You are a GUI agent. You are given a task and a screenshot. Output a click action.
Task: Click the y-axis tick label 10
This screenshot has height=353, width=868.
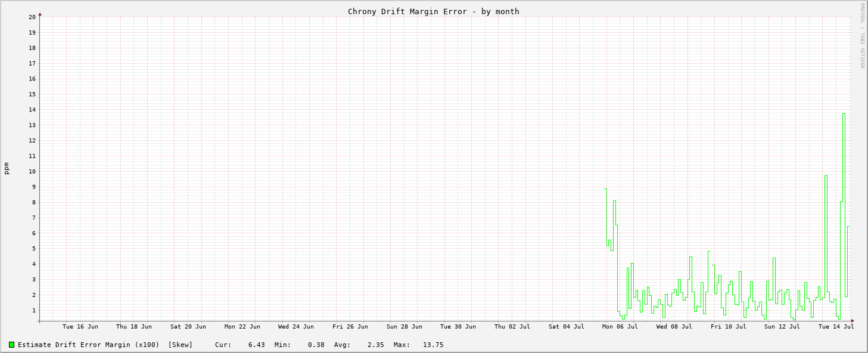tap(32, 171)
